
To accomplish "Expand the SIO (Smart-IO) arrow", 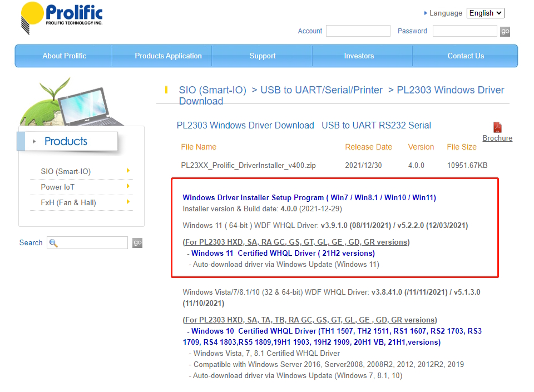I will 128,171.
